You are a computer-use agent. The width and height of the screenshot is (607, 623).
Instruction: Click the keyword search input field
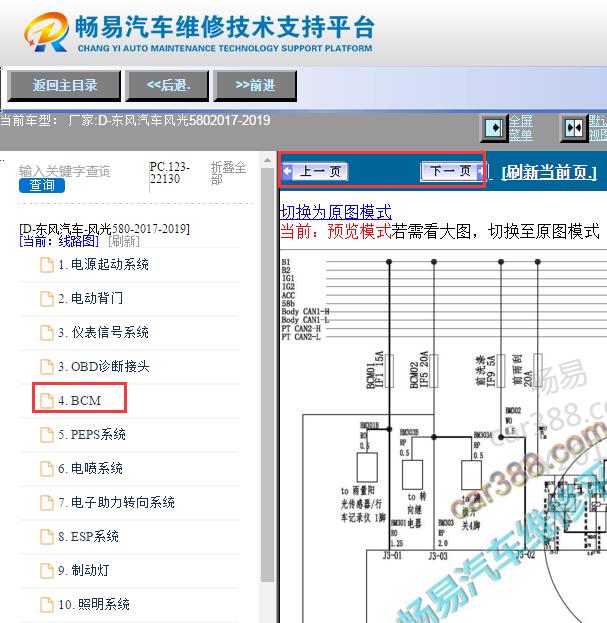[x=64, y=171]
